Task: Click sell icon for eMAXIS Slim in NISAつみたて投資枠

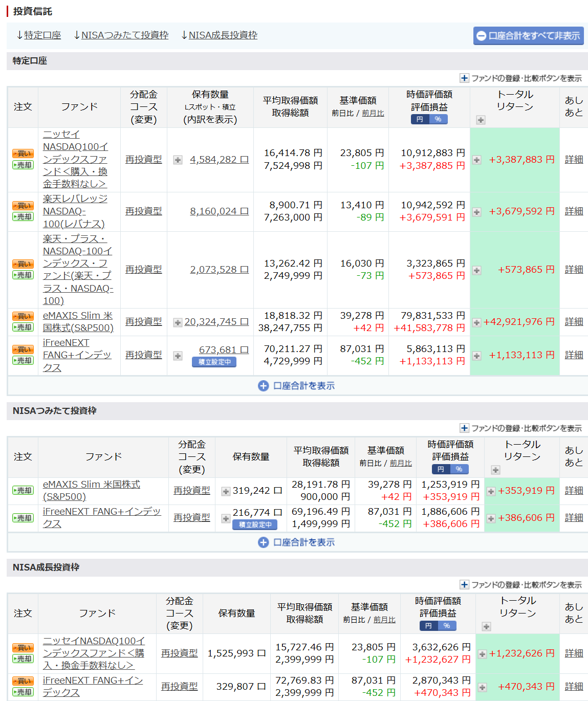Action: tap(23, 490)
